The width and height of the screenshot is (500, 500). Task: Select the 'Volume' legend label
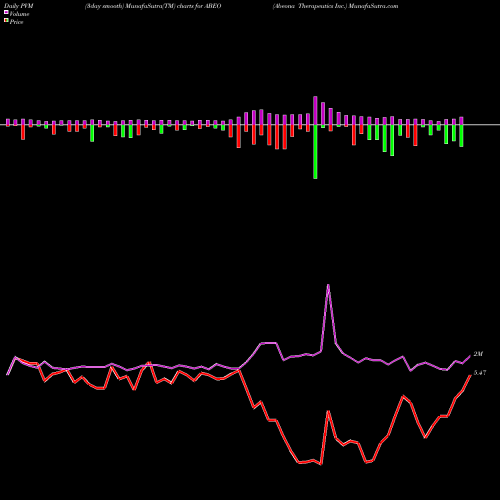coord(19,14)
